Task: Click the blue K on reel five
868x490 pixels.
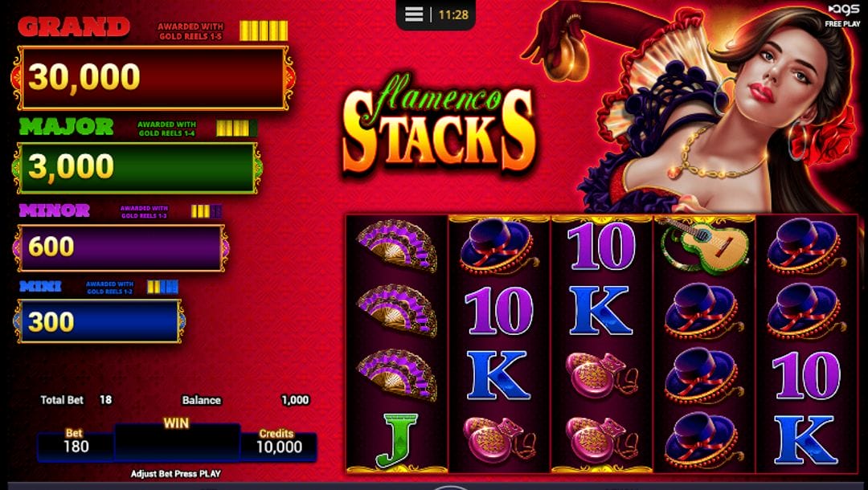Action: point(805,439)
